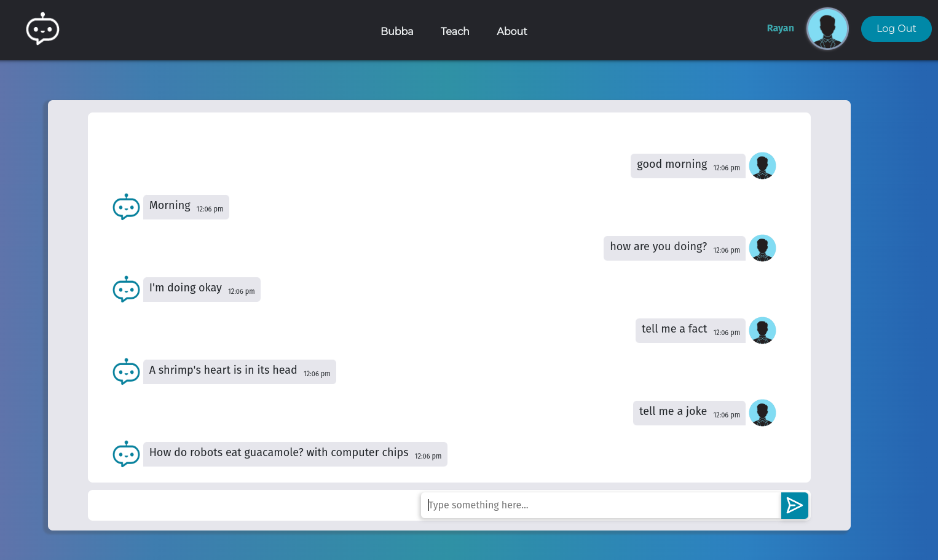Click the user avatar next to 'good morning'
938x560 pixels.
pos(762,165)
